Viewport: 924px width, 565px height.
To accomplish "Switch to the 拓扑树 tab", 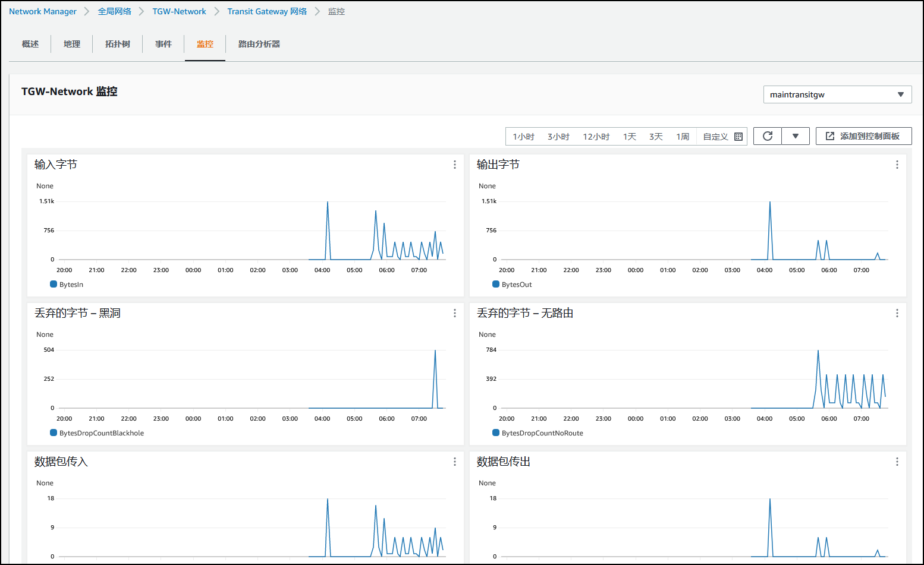I will click(x=118, y=44).
